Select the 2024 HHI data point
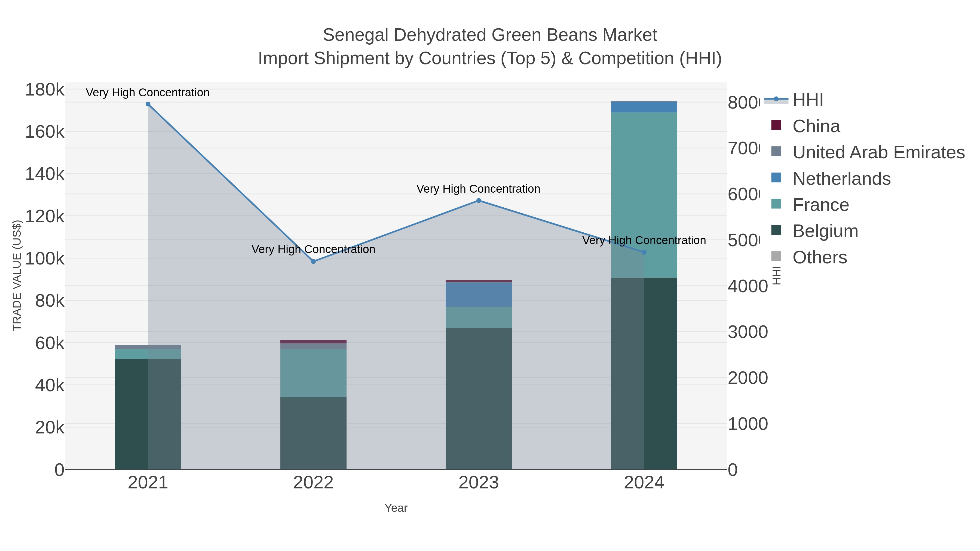Screen dimensions: 980x551 (644, 252)
